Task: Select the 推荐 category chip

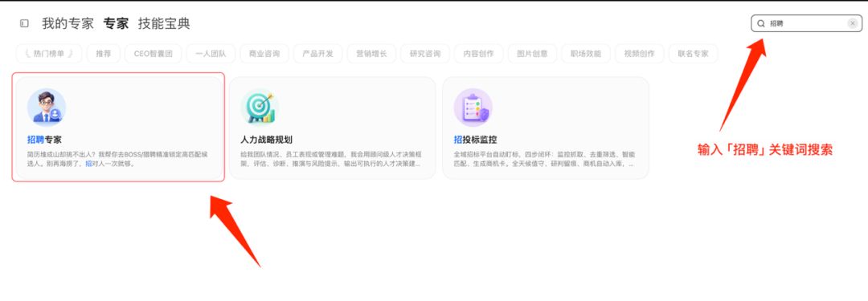Action: point(104,54)
